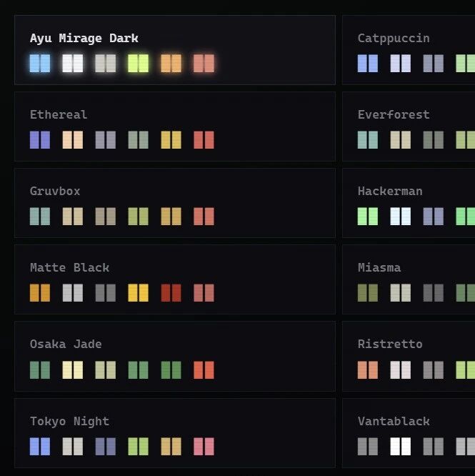Pick the Ethereal theme card
The image size is (475, 476).
[x=175, y=127]
